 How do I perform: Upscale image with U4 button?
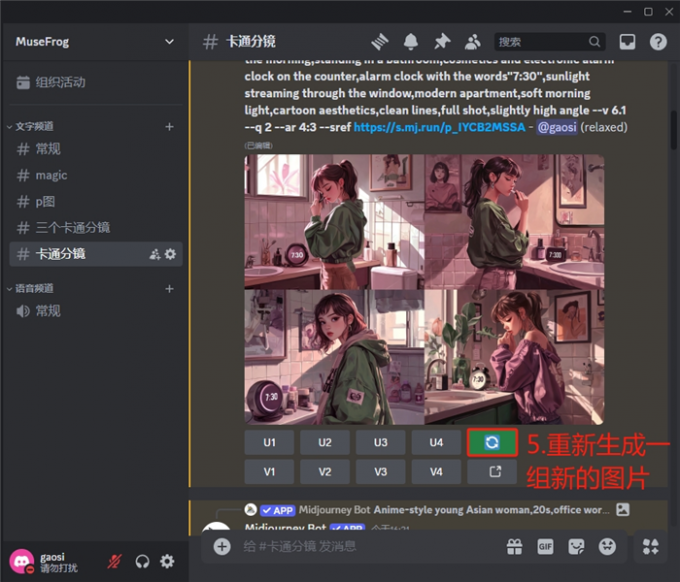tap(436, 442)
